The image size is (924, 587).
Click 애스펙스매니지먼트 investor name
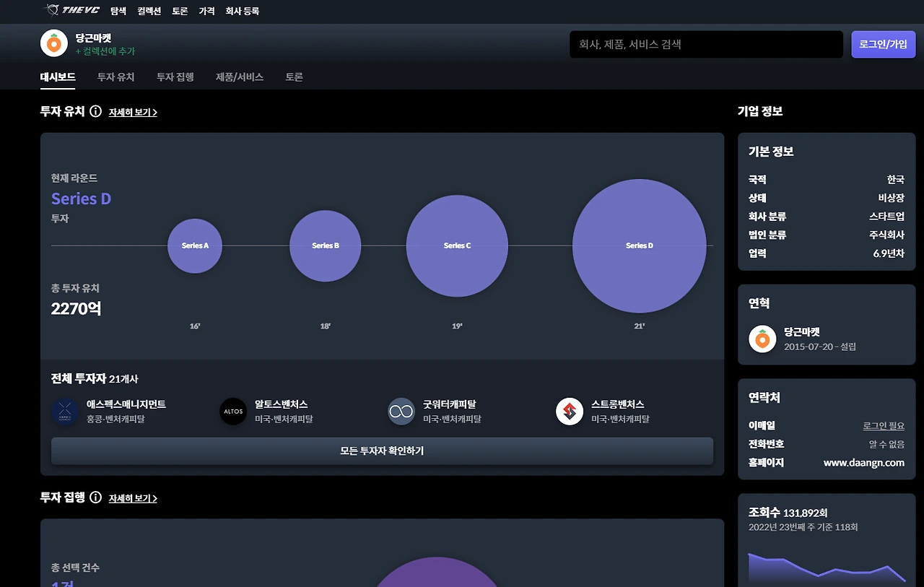tap(126, 404)
